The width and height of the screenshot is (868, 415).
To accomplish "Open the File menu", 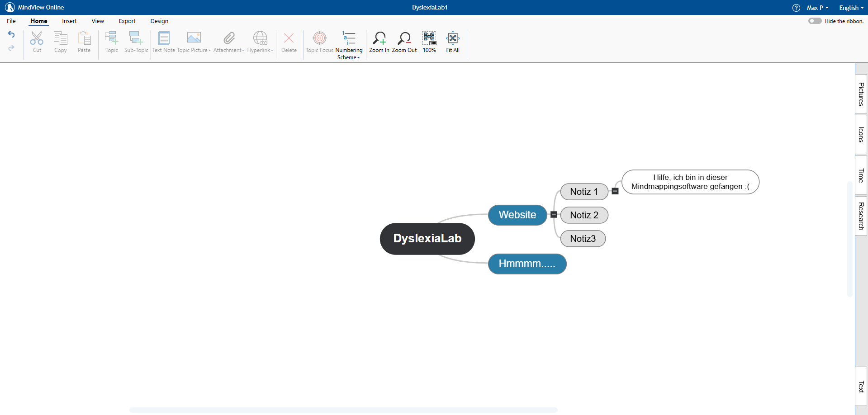I will pyautogui.click(x=11, y=21).
